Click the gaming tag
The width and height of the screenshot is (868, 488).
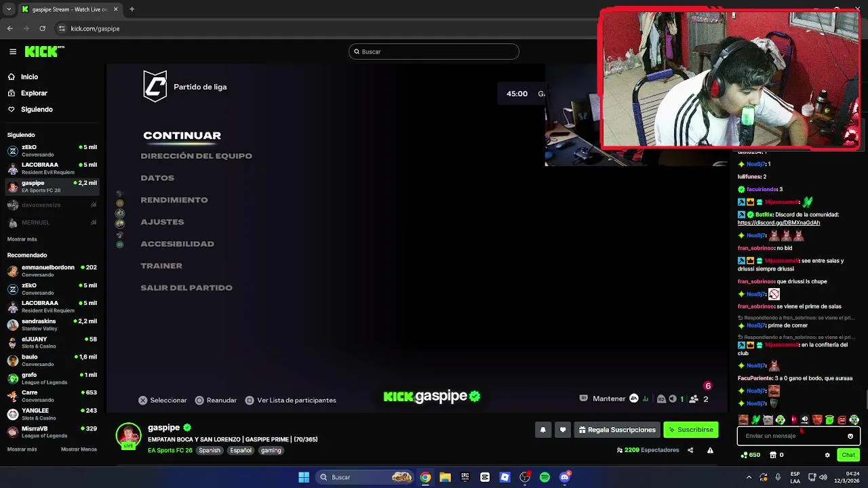[x=271, y=450]
